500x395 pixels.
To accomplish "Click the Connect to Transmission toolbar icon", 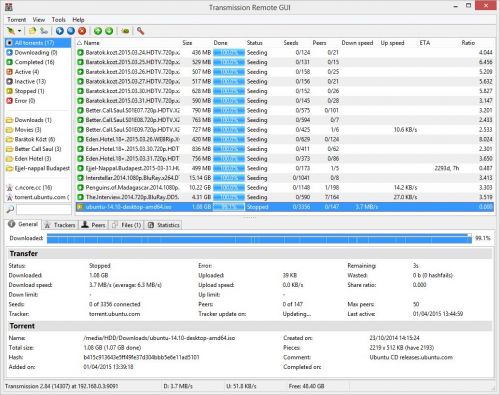I will click(x=11, y=31).
